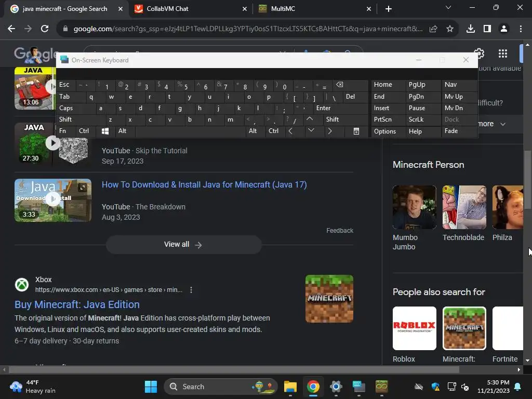Close the CollabVM Chat tab
This screenshot has width=532, height=399.
tap(245, 9)
